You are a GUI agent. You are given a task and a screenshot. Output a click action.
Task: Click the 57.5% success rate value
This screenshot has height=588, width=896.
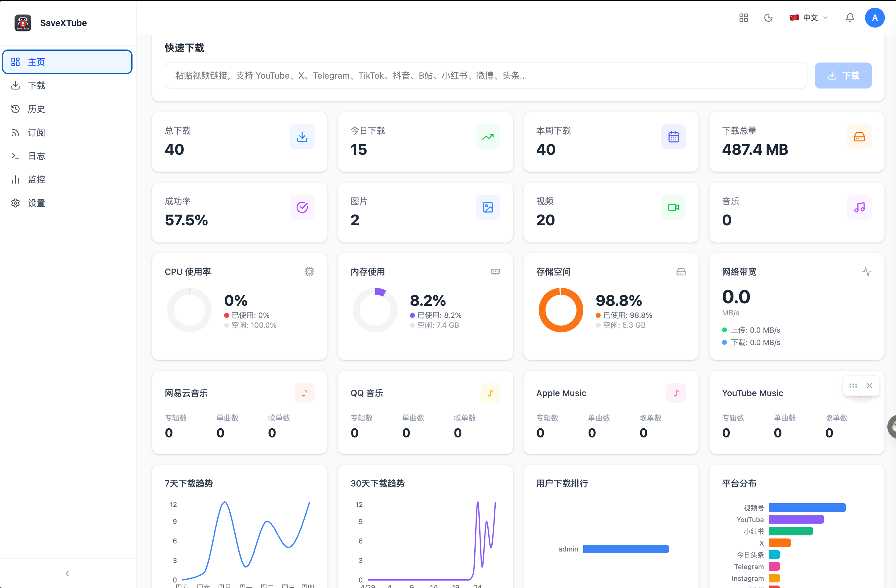pyautogui.click(x=186, y=220)
